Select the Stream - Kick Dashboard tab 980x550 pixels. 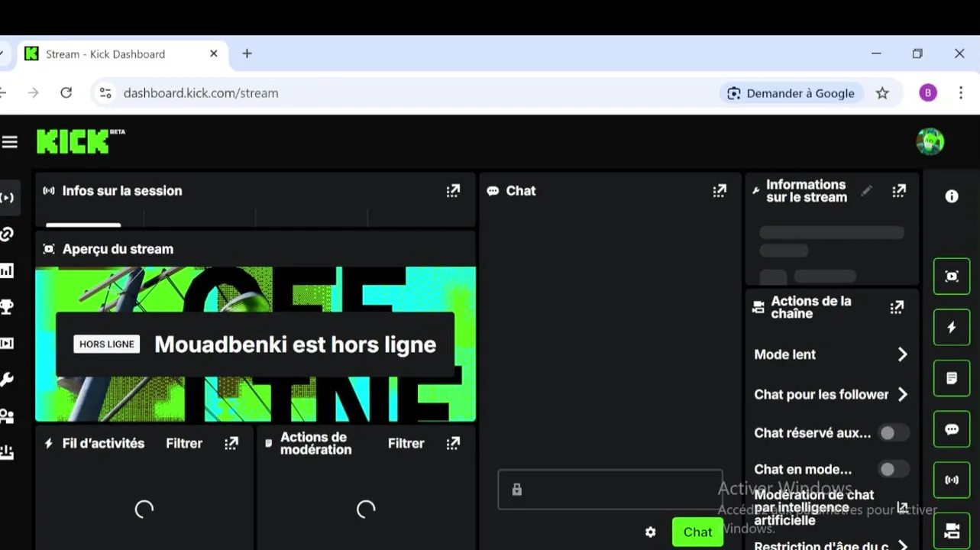[x=121, y=54]
